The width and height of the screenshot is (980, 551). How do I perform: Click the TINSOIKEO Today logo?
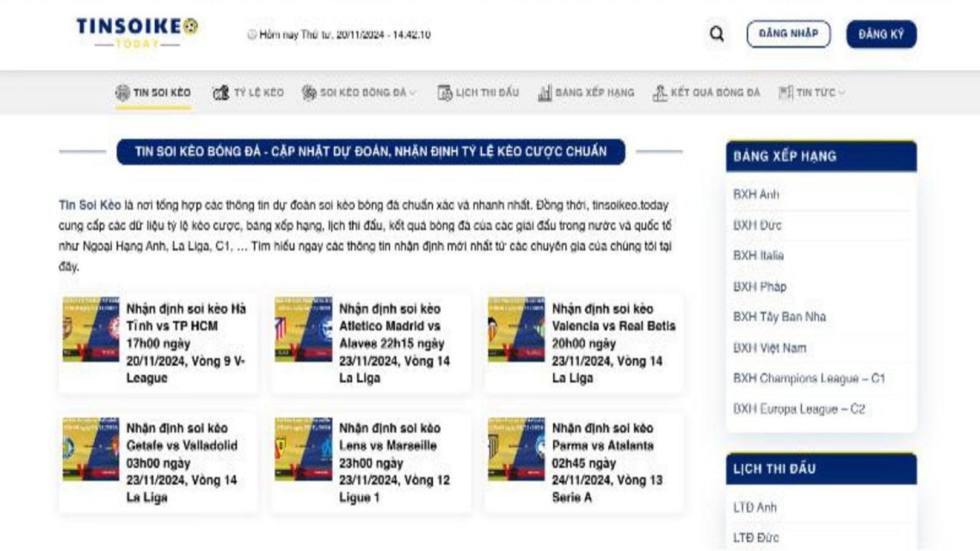click(137, 33)
